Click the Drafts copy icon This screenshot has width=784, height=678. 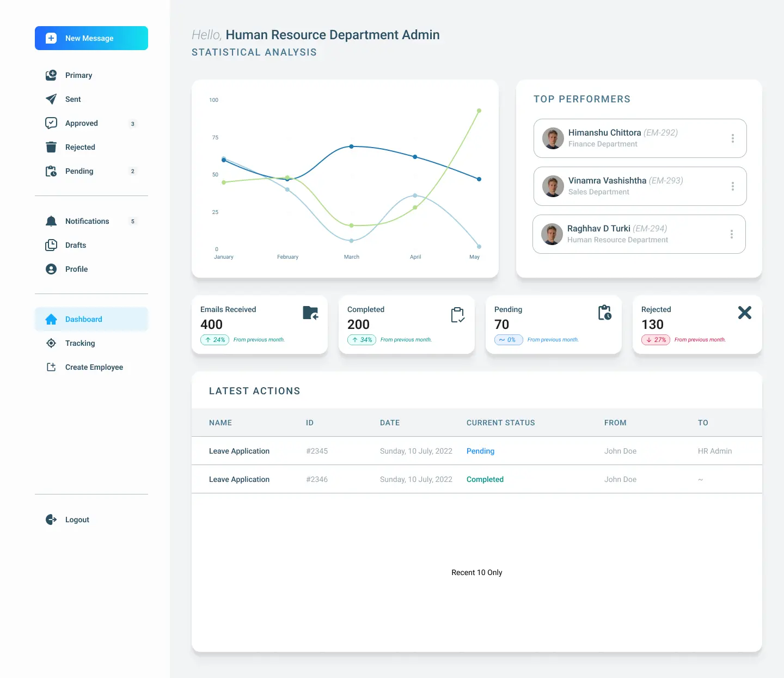tap(51, 245)
